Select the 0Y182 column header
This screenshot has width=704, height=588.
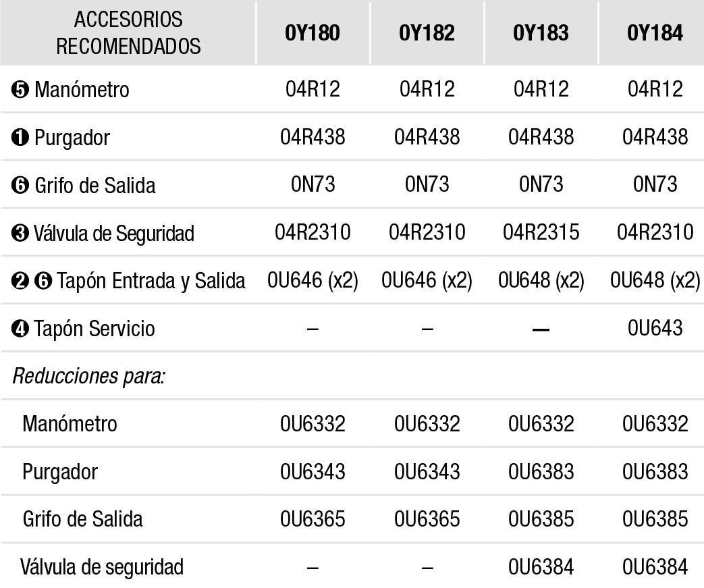pyautogui.click(x=427, y=33)
